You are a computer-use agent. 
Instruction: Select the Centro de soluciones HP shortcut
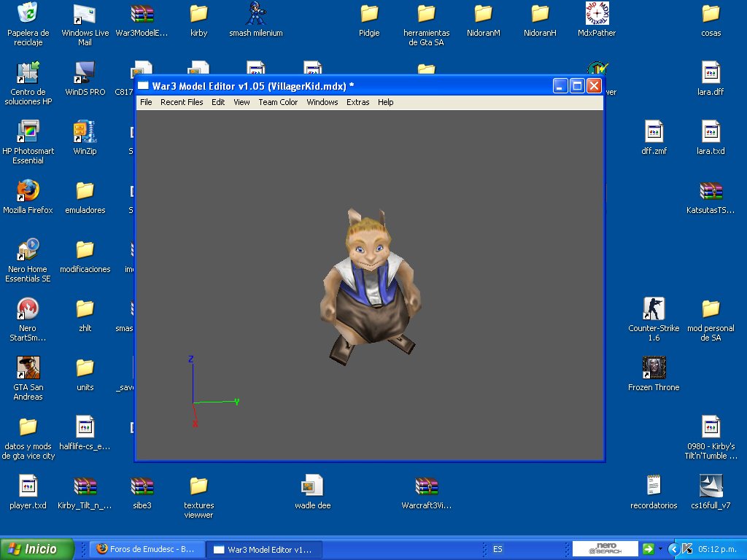[28, 83]
